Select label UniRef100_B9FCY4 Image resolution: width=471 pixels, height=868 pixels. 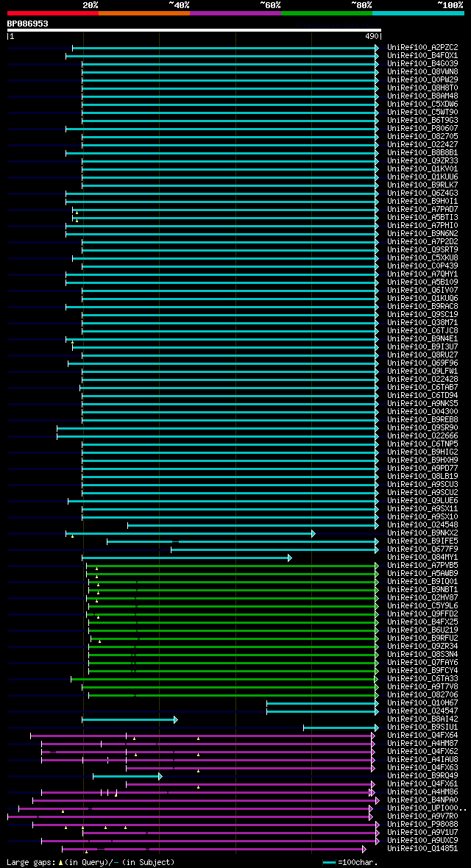(x=422, y=670)
